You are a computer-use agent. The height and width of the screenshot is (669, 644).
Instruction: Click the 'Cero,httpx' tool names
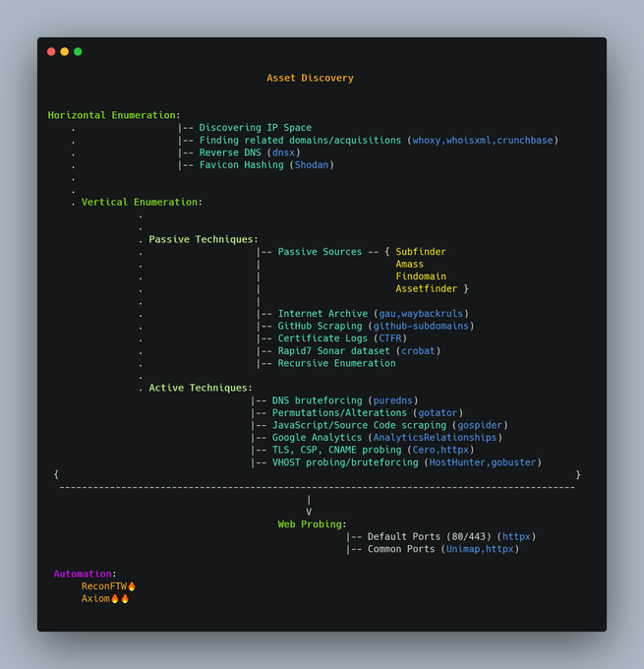point(440,451)
